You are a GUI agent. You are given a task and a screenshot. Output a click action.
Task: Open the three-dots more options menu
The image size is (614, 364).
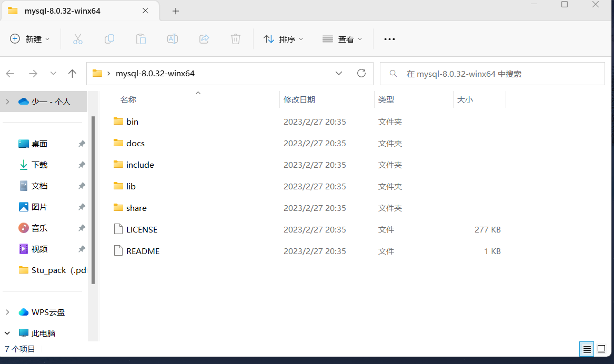389,39
